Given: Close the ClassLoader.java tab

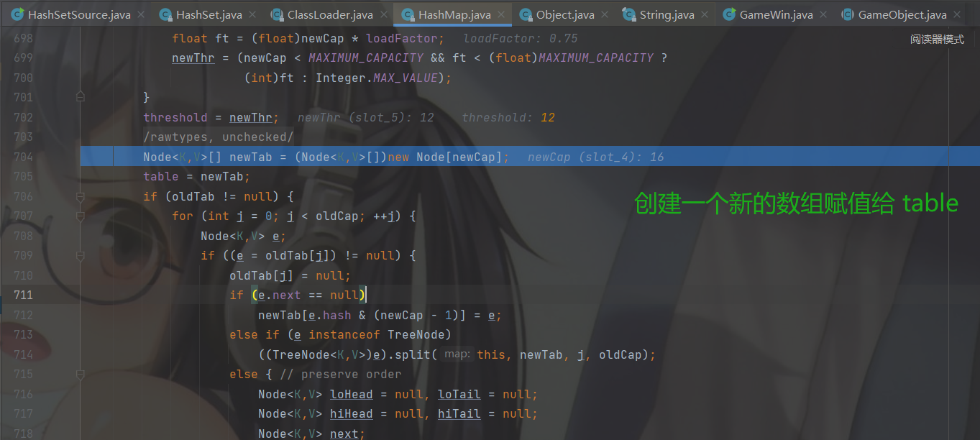Looking at the screenshot, I should pyautogui.click(x=383, y=14).
